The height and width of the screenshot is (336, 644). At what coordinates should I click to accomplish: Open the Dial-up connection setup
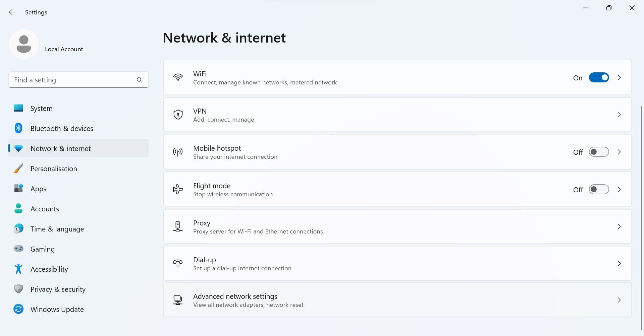(242, 264)
